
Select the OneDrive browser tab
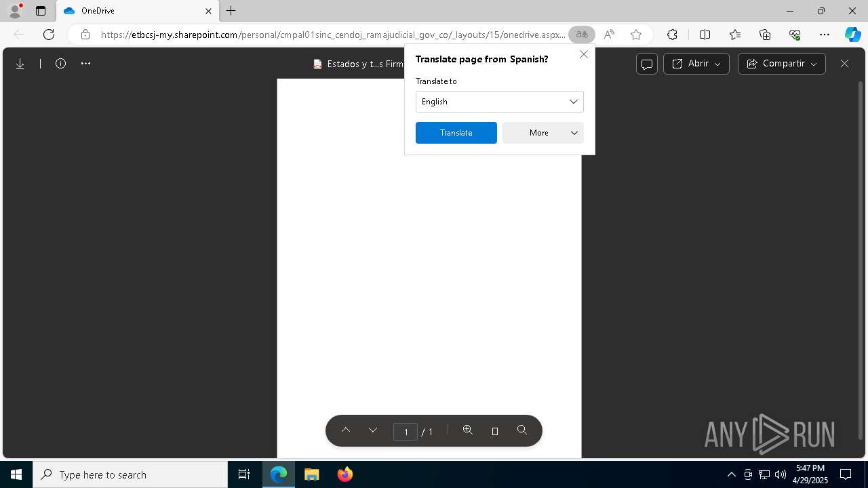coord(138,11)
